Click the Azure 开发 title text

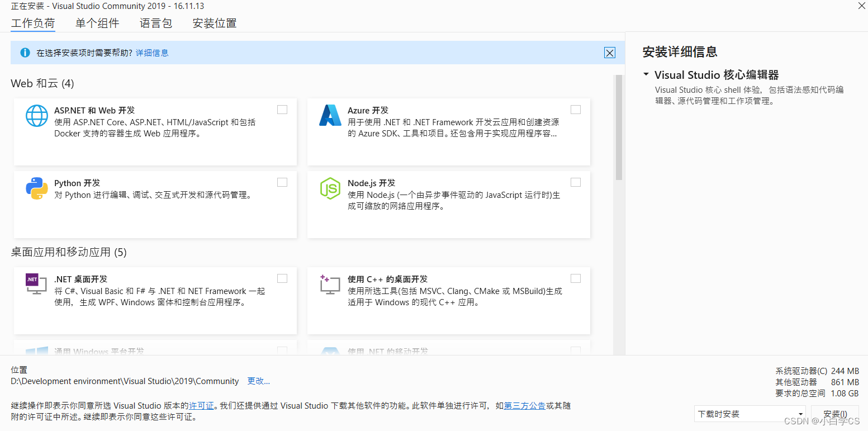pos(368,111)
